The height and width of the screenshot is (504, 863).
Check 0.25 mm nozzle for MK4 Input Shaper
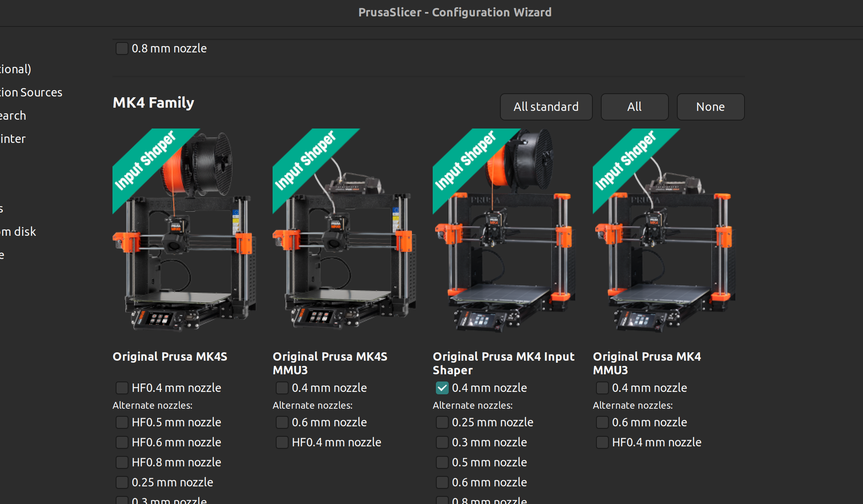click(442, 422)
